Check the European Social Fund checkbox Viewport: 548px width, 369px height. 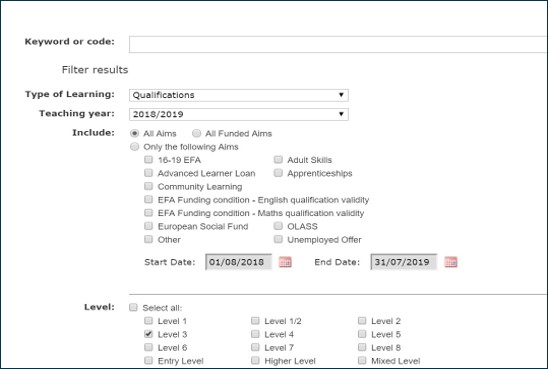[149, 226]
